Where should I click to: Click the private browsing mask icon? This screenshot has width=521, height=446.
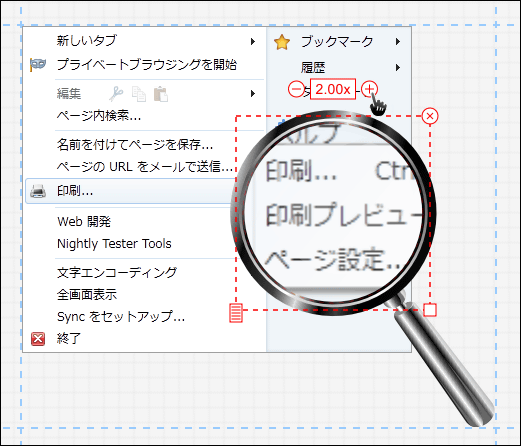(38, 64)
